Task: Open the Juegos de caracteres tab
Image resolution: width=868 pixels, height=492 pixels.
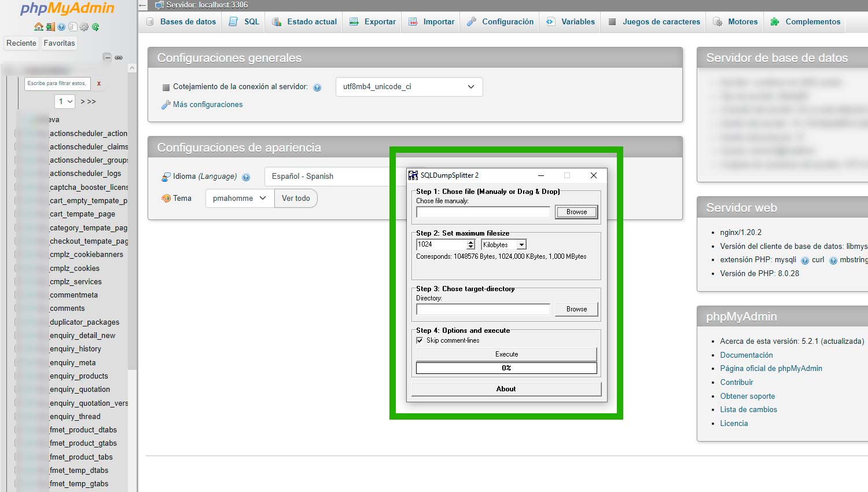Action: [654, 21]
